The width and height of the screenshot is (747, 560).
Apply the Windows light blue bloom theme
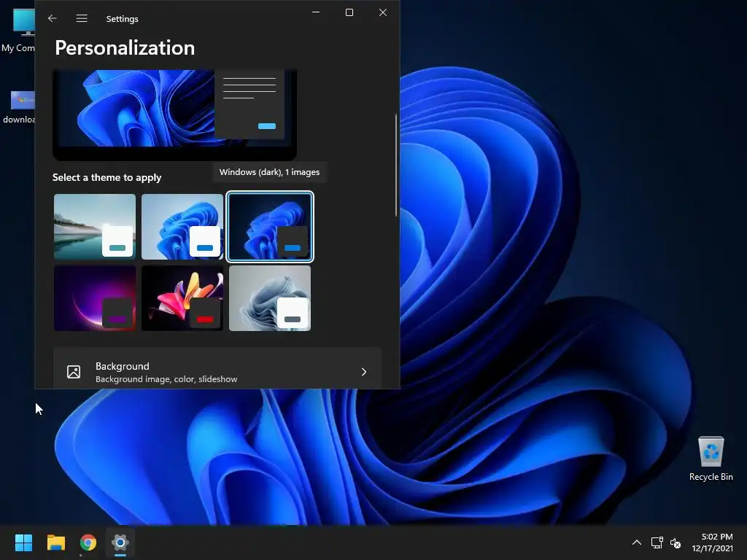(182, 227)
